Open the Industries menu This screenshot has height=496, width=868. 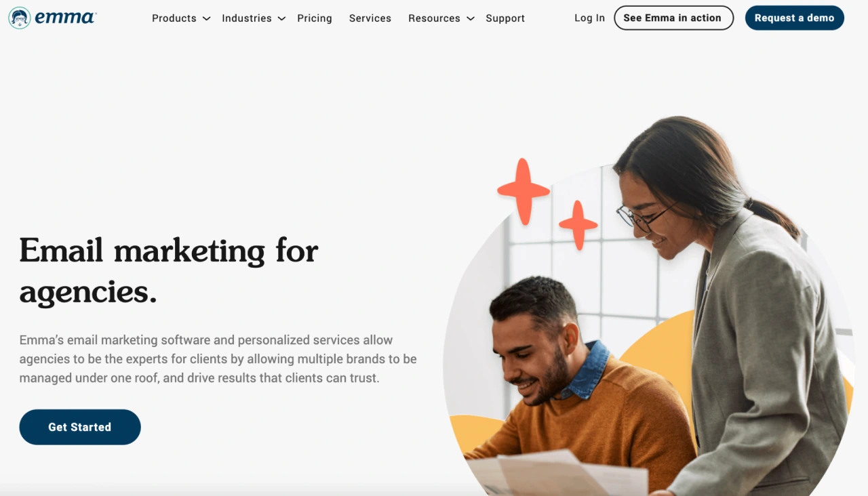[x=247, y=18]
